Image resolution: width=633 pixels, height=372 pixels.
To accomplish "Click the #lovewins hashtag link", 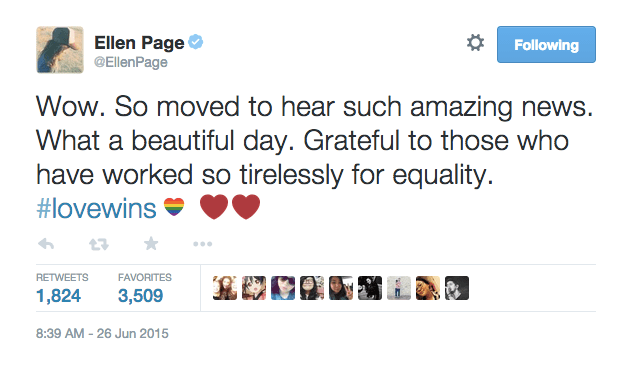I will coord(96,208).
